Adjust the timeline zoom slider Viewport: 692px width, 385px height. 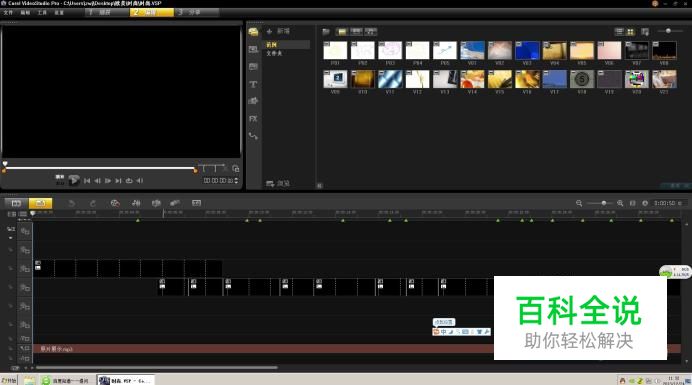pos(603,203)
